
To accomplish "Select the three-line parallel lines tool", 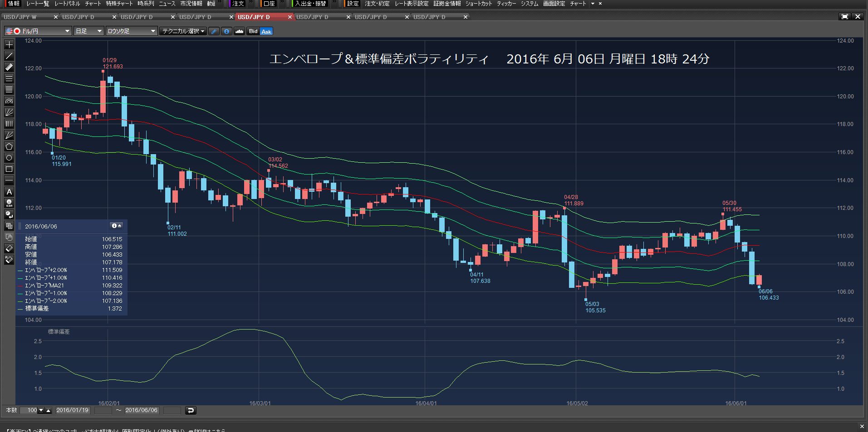I will [9, 78].
